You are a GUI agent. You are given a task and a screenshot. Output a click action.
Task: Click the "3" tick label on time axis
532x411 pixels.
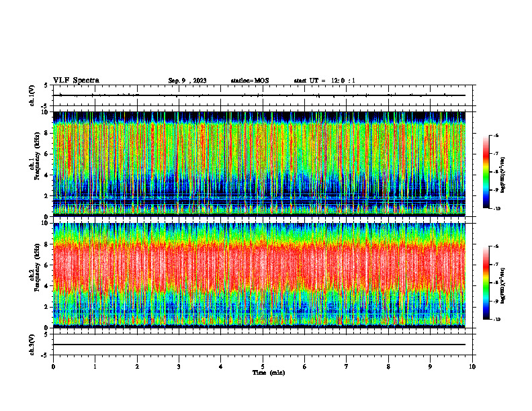click(179, 367)
